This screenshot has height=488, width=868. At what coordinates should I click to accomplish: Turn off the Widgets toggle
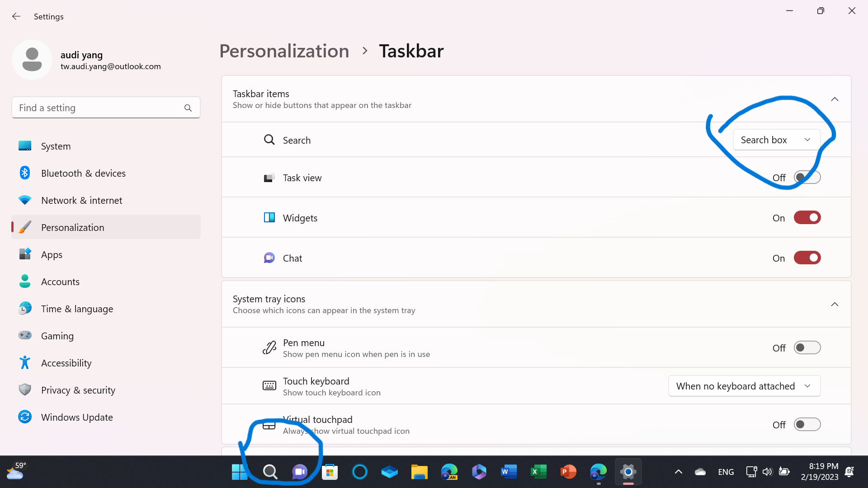(807, 217)
